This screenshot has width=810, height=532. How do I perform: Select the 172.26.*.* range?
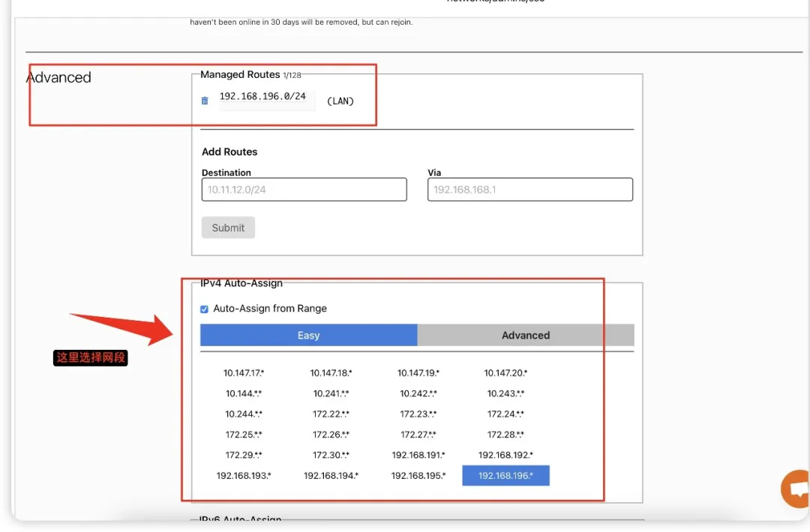331,435
